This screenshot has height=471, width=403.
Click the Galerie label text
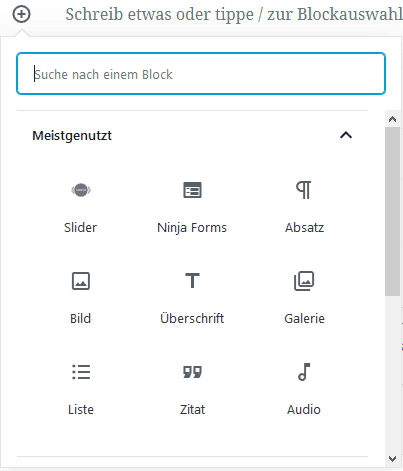click(304, 319)
